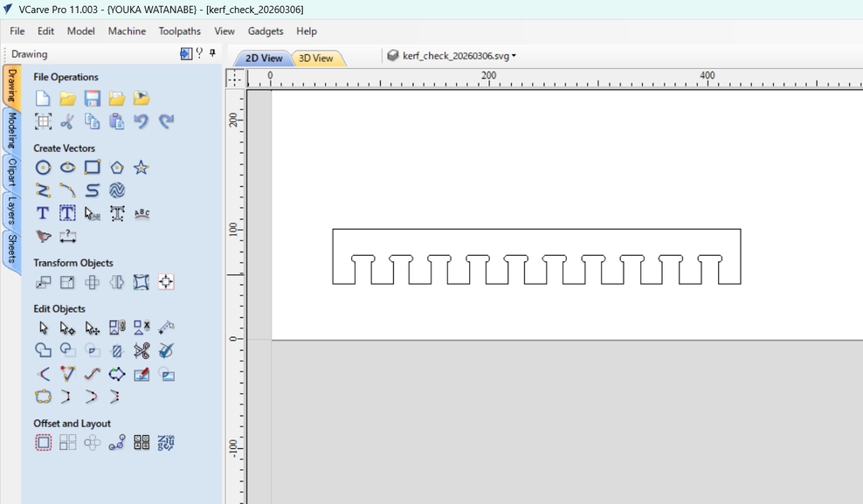This screenshot has width=863, height=504.
Task: Undo the last action
Action: 142,121
